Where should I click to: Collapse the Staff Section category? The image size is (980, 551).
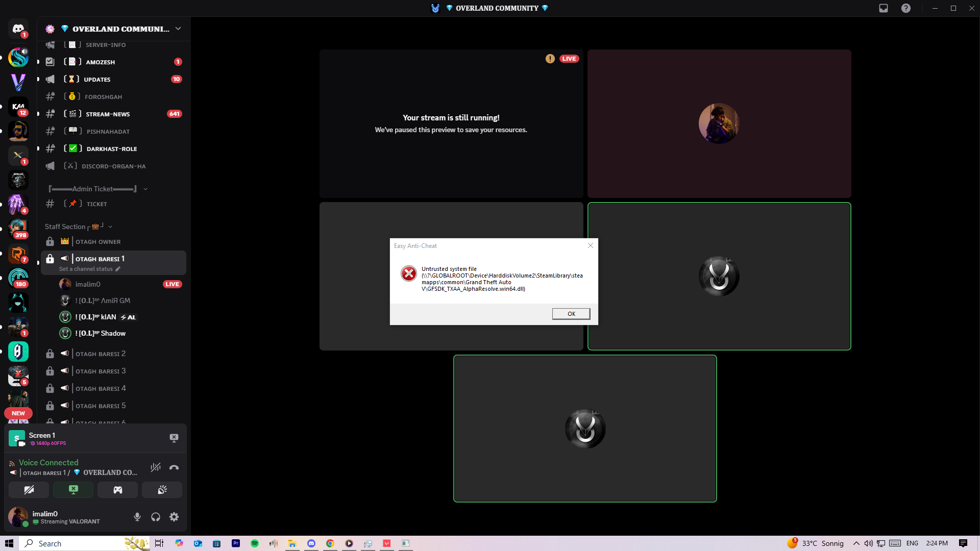click(78, 227)
